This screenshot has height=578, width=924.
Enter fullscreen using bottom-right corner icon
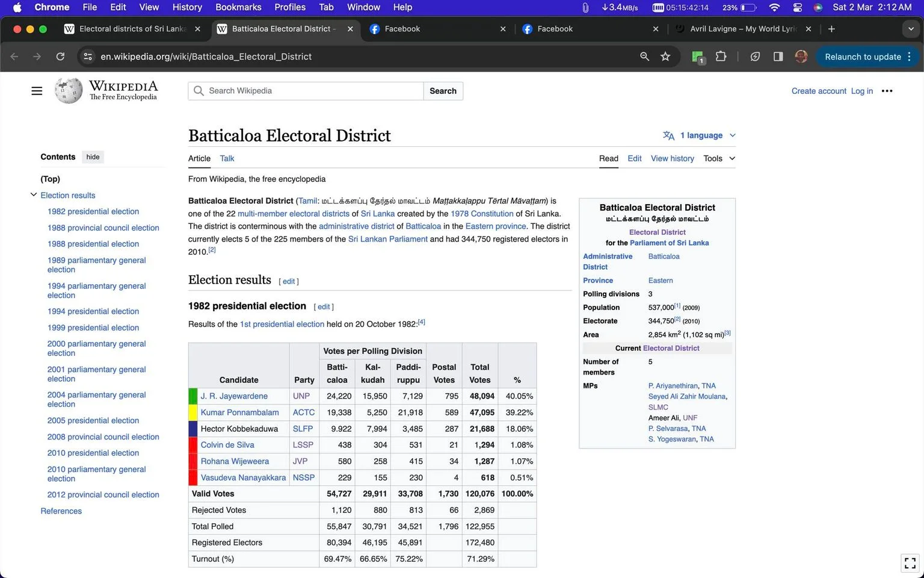click(910, 563)
